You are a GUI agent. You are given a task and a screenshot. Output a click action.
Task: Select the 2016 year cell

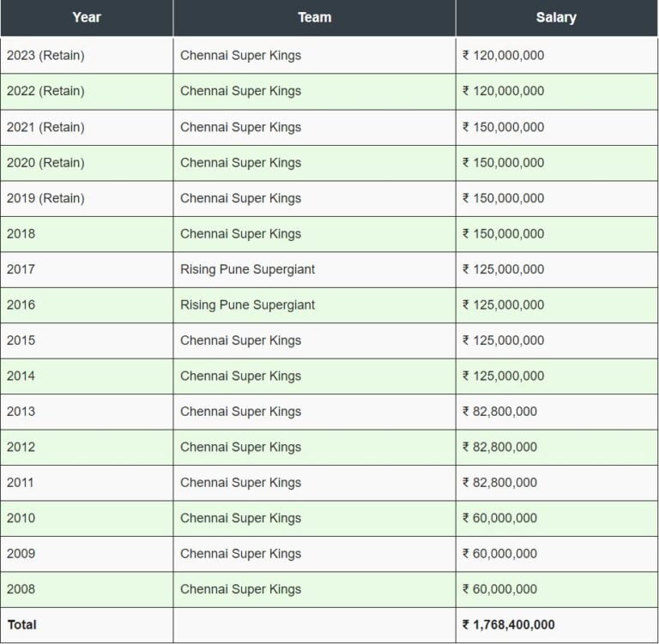coord(87,305)
